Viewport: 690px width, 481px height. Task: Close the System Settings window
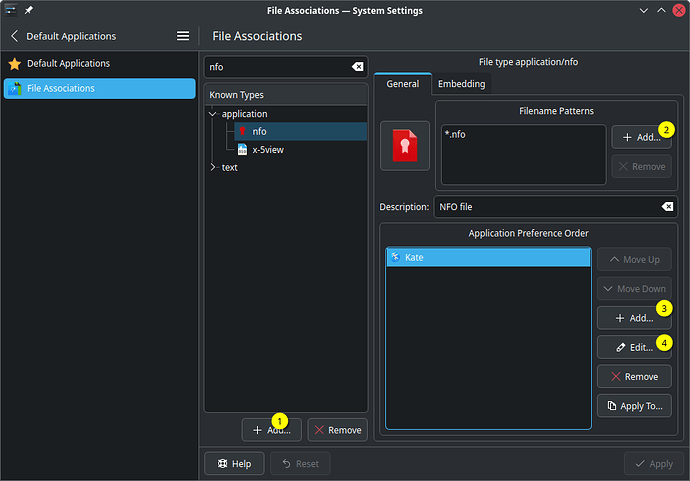coord(679,11)
